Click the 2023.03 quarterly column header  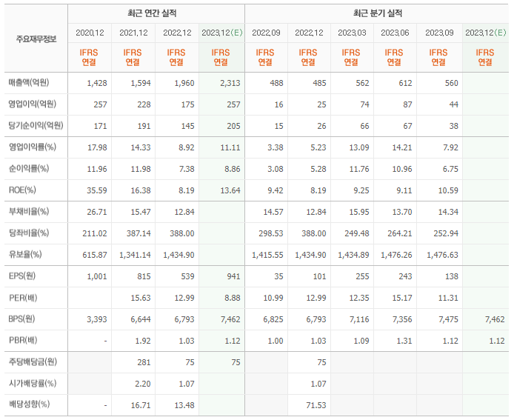(352, 33)
